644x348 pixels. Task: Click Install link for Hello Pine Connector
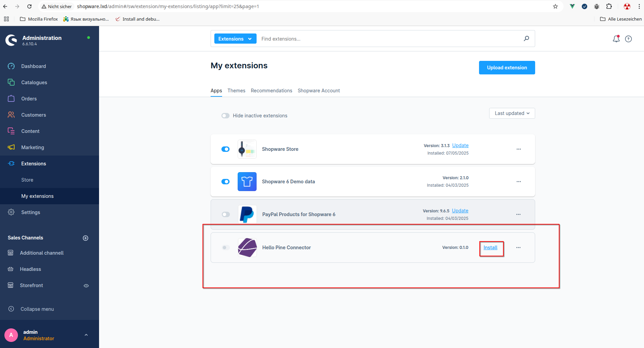pos(490,248)
